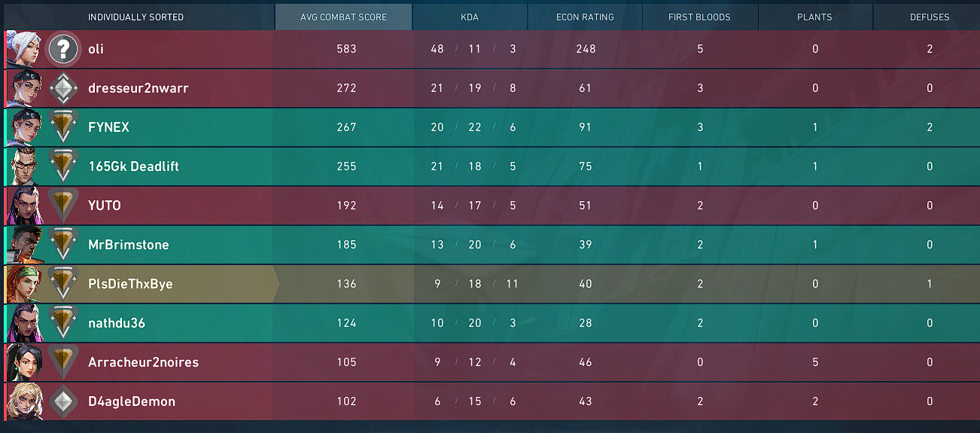Open the Individually Sorted selector
The height and width of the screenshot is (433, 980).
(x=135, y=17)
